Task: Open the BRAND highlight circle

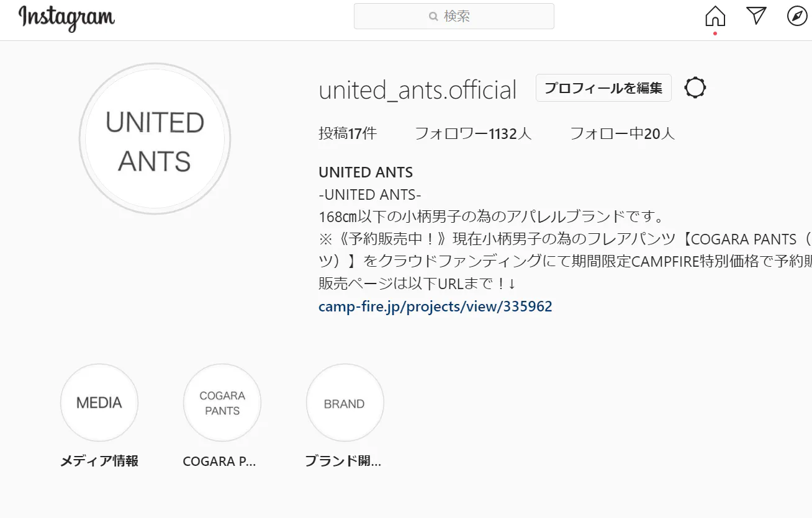Action: [x=345, y=403]
